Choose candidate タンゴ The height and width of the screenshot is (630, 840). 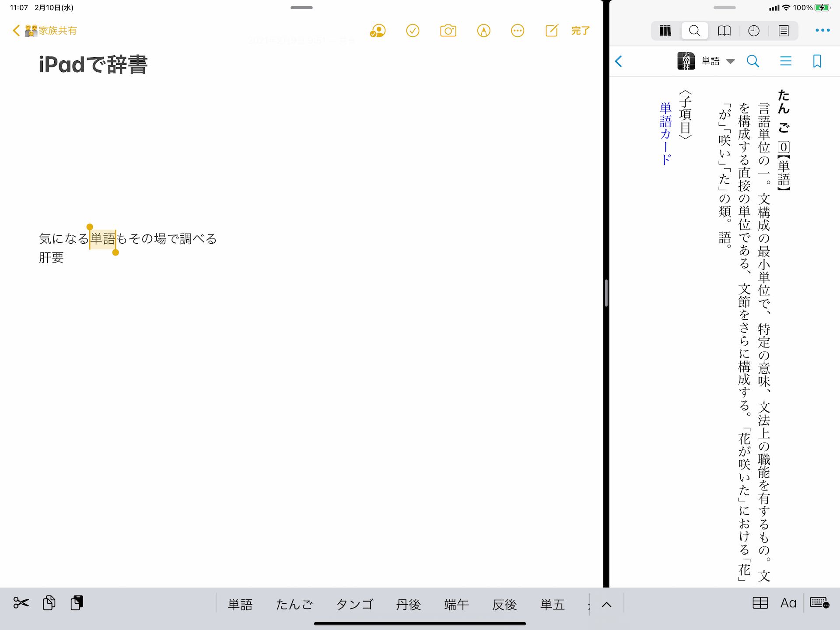pyautogui.click(x=354, y=605)
